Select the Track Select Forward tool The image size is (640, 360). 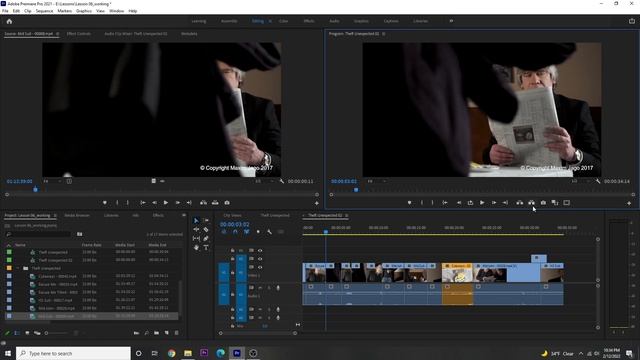(x=206, y=220)
